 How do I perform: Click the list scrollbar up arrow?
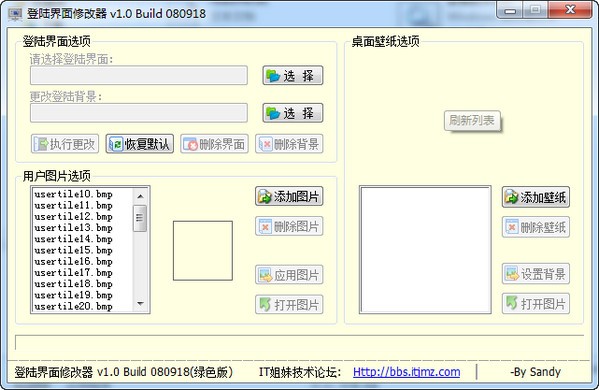(140, 196)
